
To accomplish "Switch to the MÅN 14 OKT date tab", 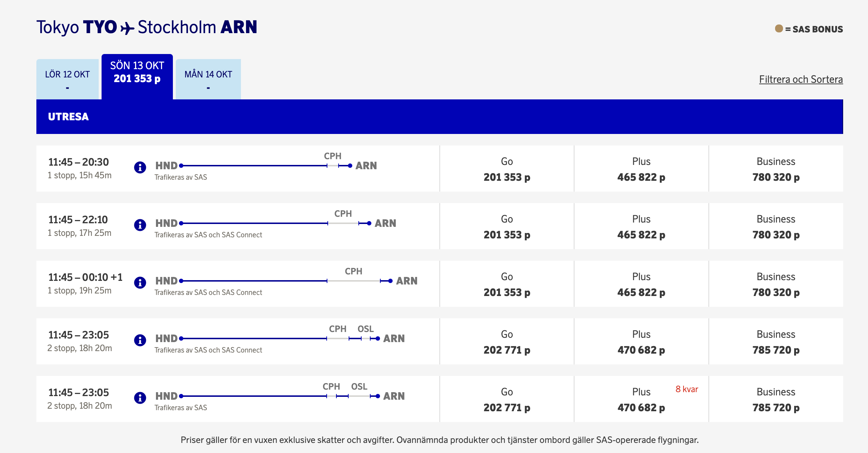I will point(208,79).
